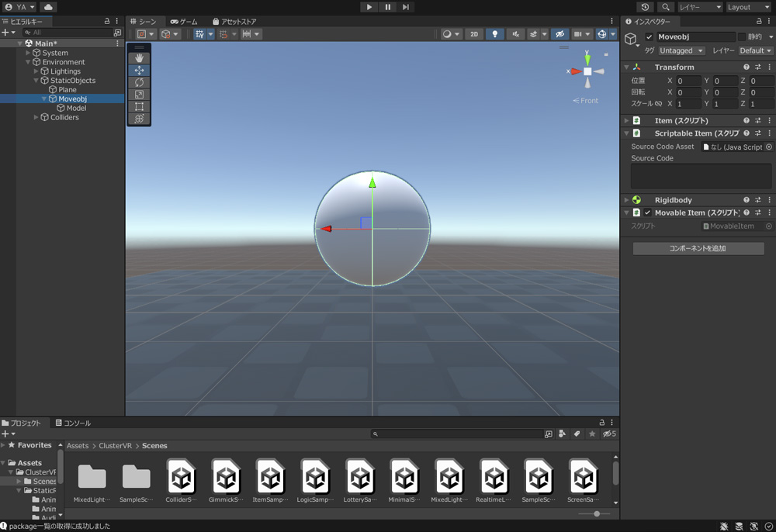Select the Scale tool

pyautogui.click(x=140, y=95)
